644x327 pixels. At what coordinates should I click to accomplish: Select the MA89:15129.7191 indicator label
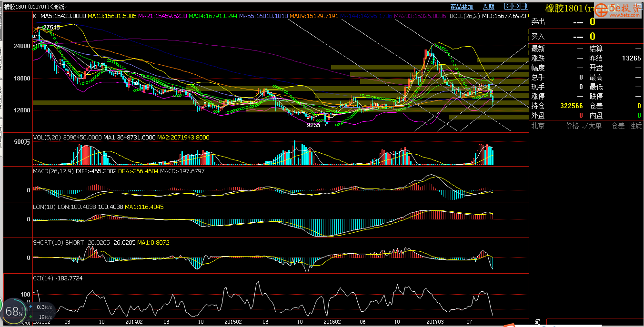[x=314, y=16]
